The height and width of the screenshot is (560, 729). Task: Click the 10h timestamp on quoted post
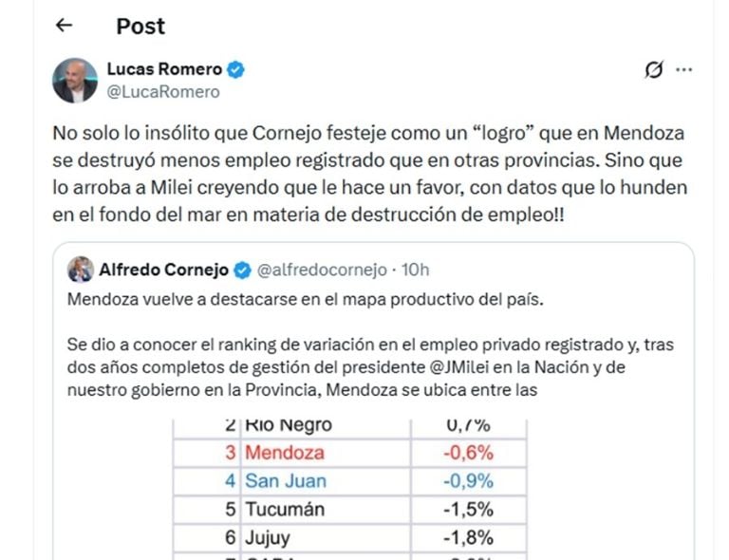tap(416, 271)
